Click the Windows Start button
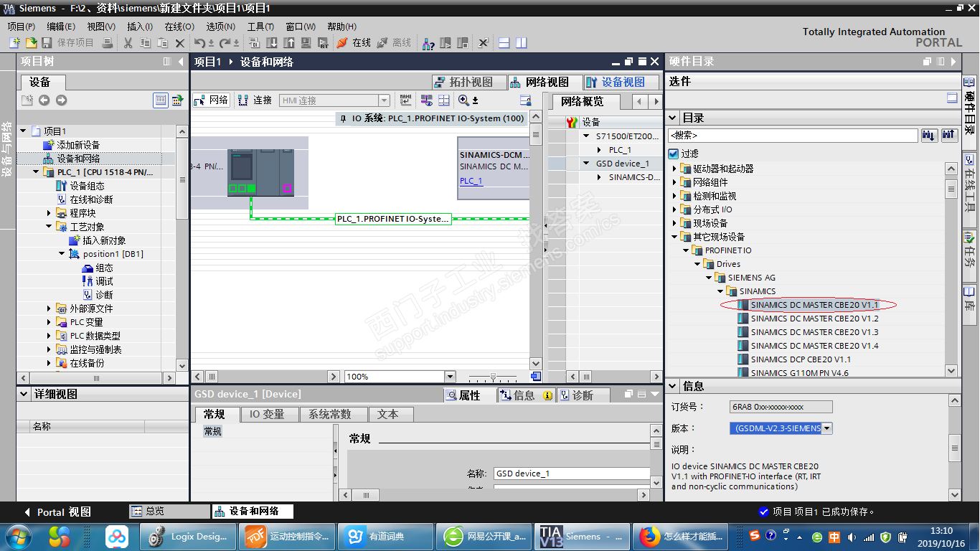 coord(18,536)
